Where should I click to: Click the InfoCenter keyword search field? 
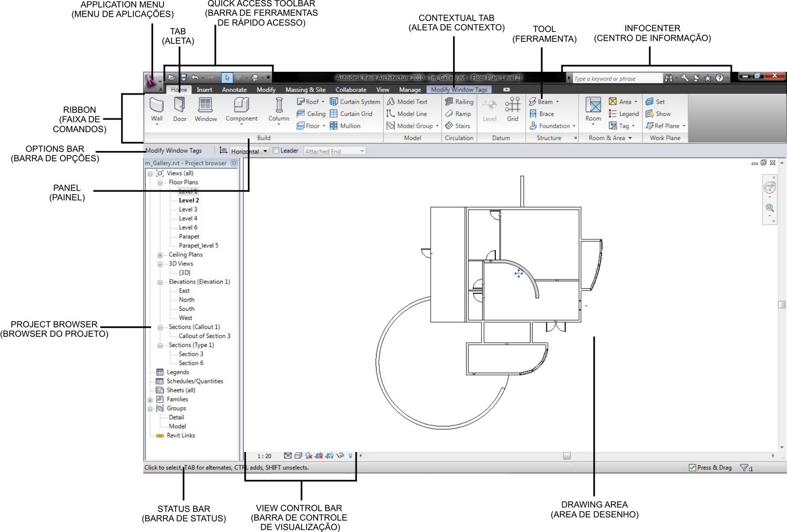[x=618, y=78]
